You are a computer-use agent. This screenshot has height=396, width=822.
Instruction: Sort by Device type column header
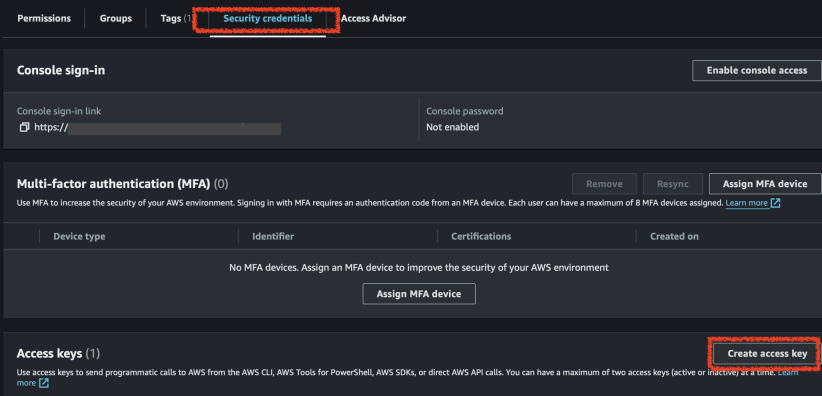click(x=79, y=236)
